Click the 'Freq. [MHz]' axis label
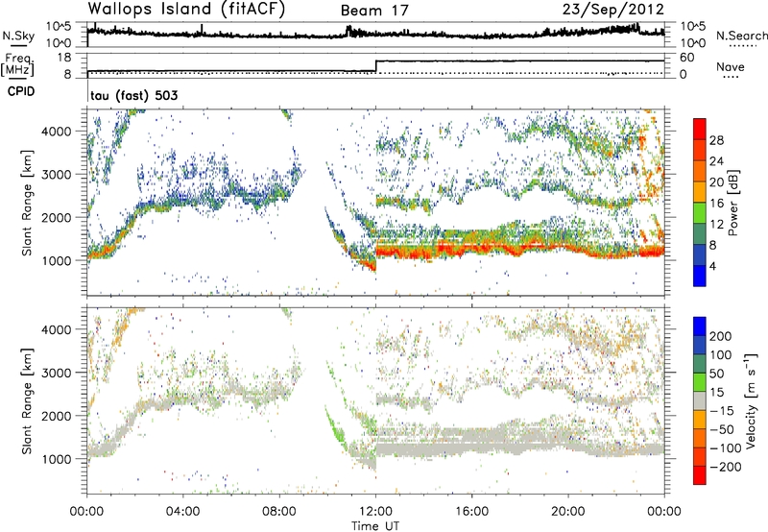 click(17, 64)
